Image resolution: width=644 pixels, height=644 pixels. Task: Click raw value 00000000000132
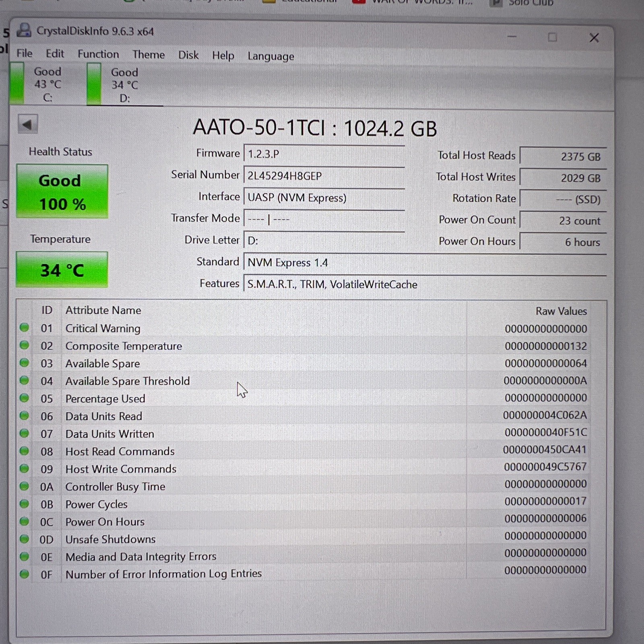[x=546, y=346]
